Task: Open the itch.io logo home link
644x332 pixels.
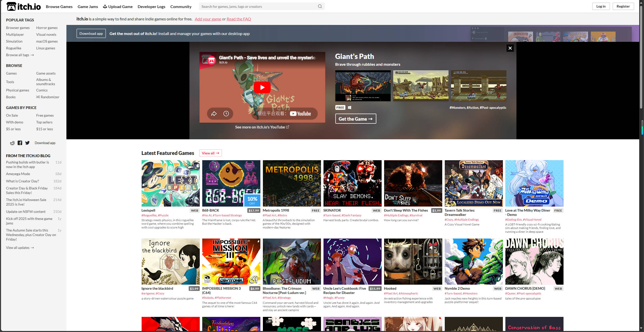Action: pyautogui.click(x=24, y=7)
